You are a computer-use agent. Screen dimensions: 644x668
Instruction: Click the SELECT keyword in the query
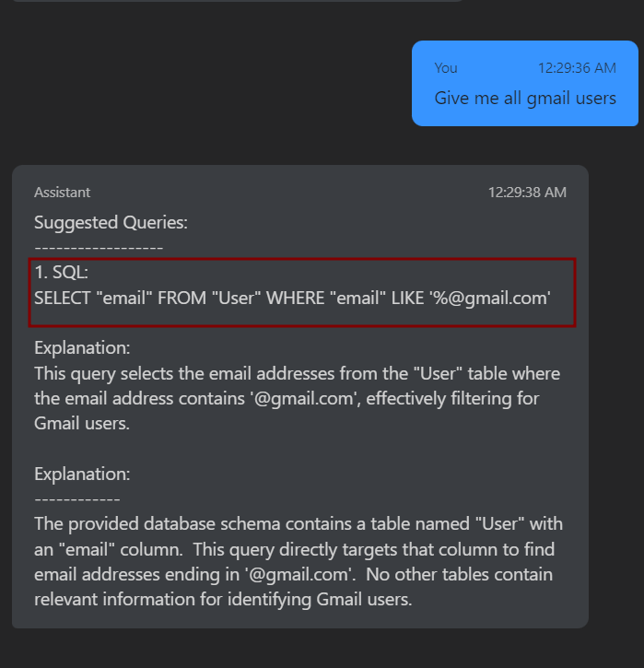click(x=62, y=299)
